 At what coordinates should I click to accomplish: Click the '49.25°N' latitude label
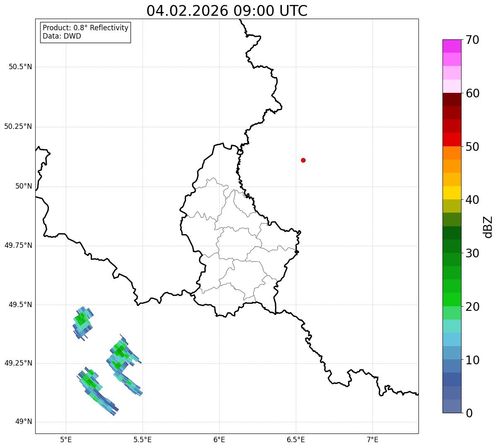click(x=18, y=363)
